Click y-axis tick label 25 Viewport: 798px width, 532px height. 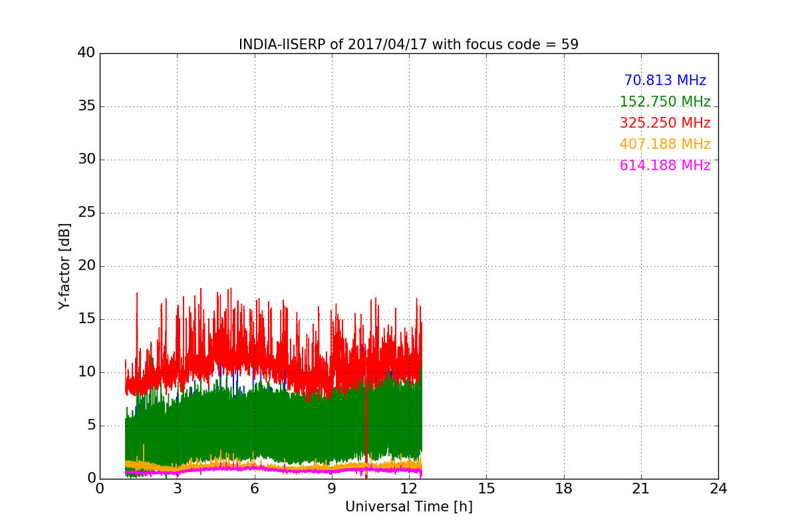point(86,213)
